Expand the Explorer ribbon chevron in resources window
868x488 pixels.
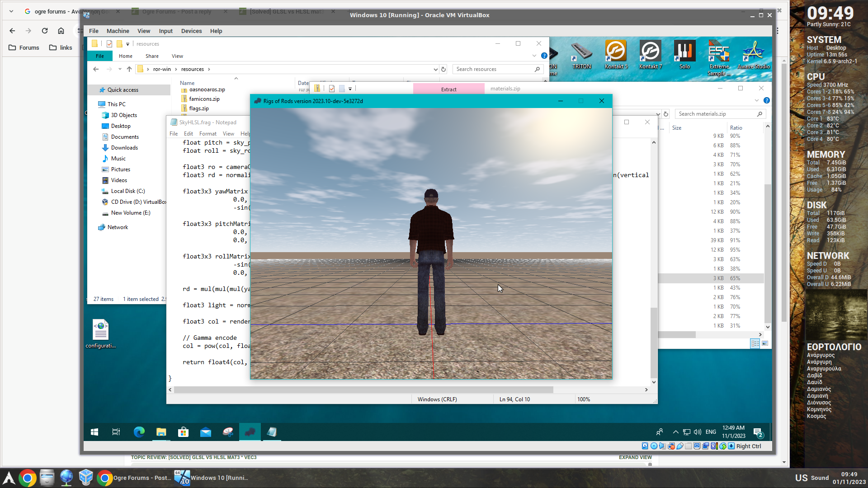coord(534,56)
